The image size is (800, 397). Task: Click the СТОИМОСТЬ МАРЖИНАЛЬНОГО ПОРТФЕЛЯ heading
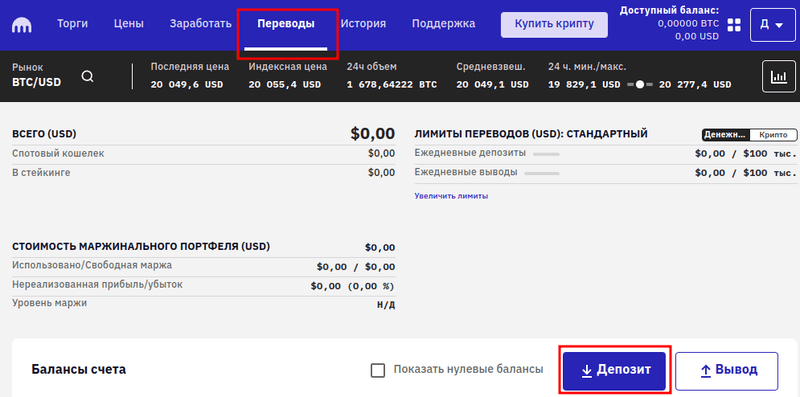141,247
